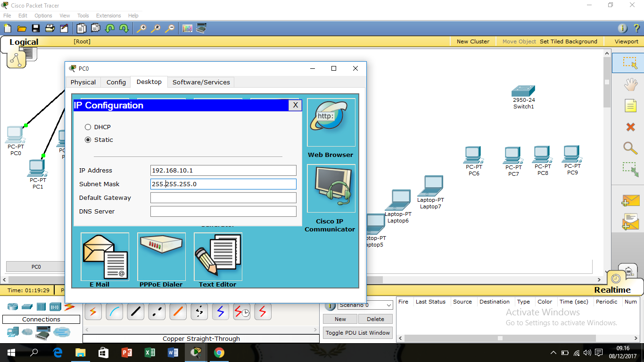Click the IP Address input field
This screenshot has width=644, height=362.
(223, 171)
